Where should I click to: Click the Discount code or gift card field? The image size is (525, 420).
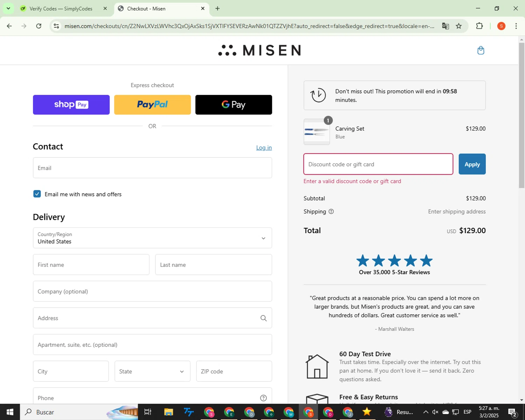coord(378,164)
